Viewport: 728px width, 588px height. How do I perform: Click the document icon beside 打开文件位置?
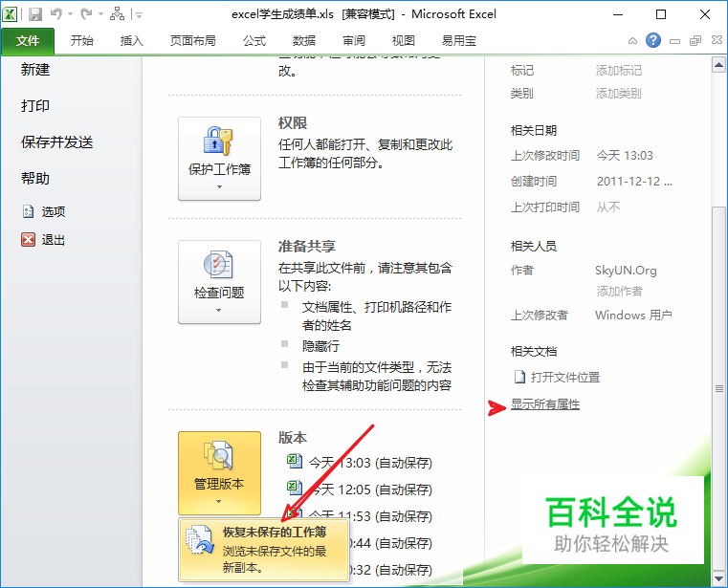(x=519, y=377)
